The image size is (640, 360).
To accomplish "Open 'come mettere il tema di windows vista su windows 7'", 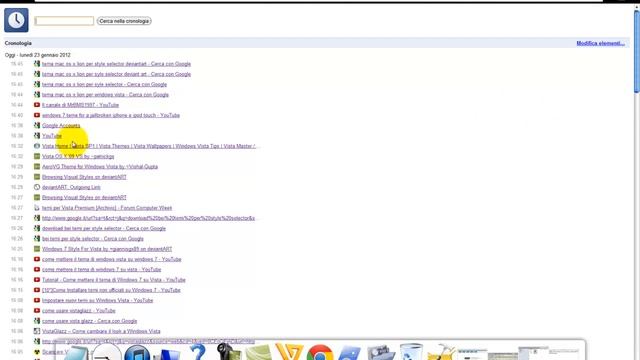I will point(111,259).
